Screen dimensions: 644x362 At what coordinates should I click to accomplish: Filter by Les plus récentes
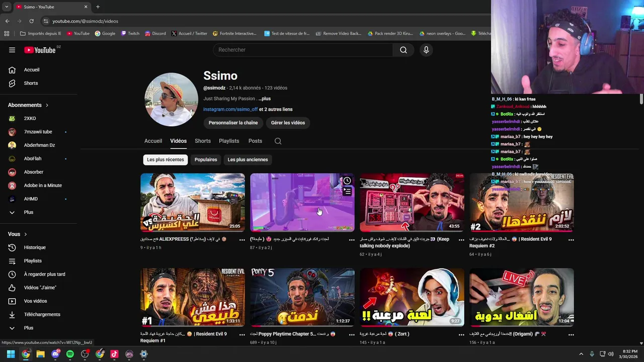click(x=166, y=160)
